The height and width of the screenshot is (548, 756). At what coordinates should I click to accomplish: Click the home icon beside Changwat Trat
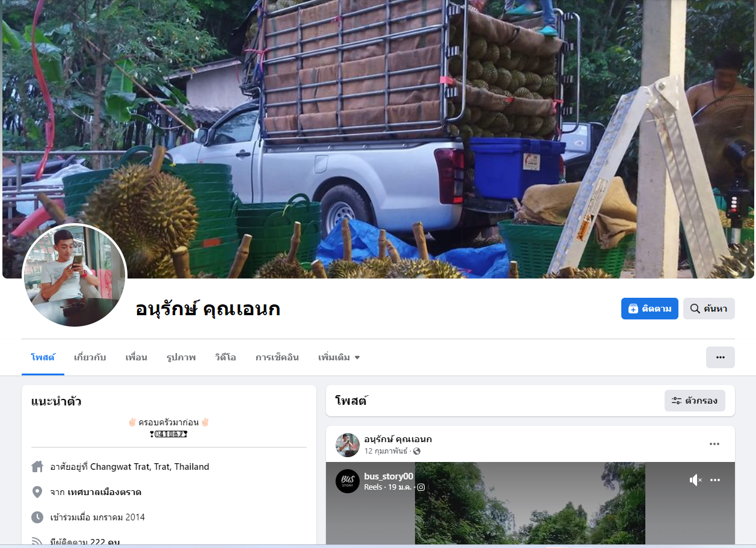tap(37, 467)
